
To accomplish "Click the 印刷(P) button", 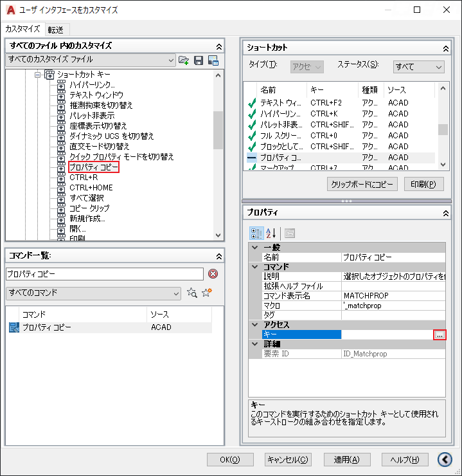I will pyautogui.click(x=423, y=184).
